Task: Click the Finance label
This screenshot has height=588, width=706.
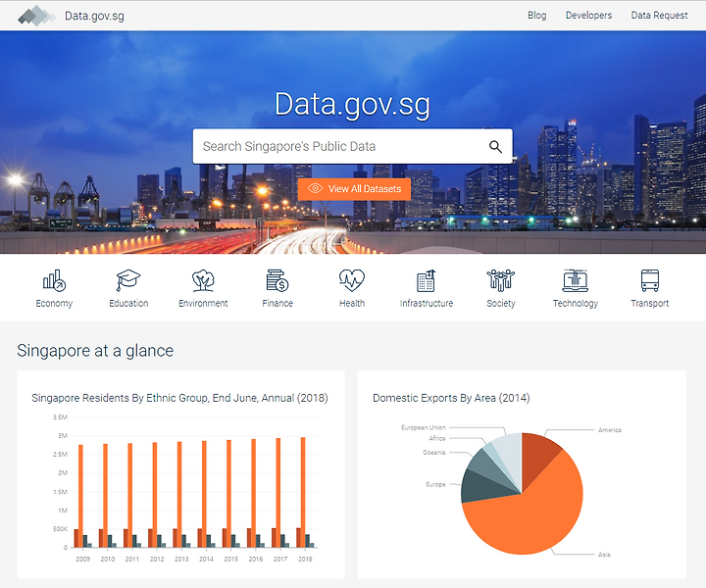Action: [277, 303]
